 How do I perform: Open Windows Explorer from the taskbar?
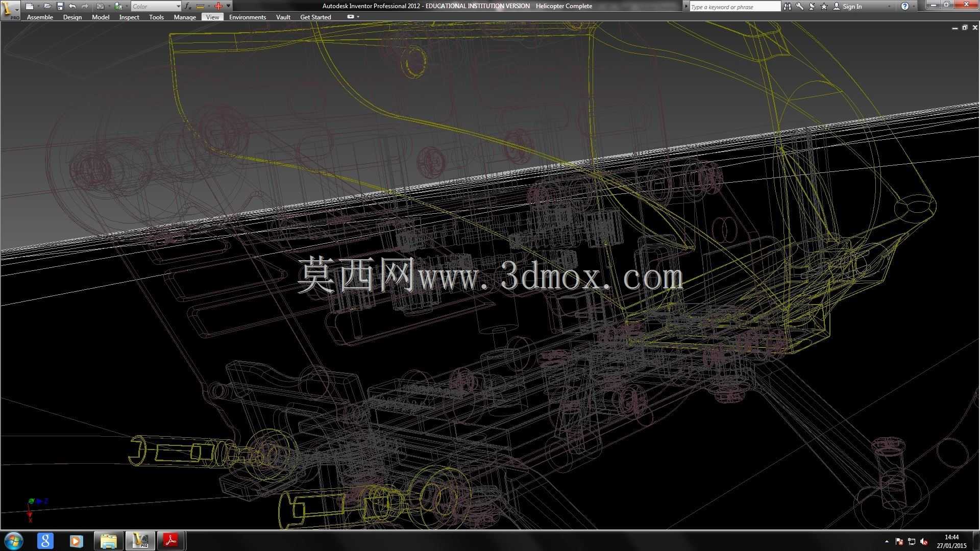[108, 541]
